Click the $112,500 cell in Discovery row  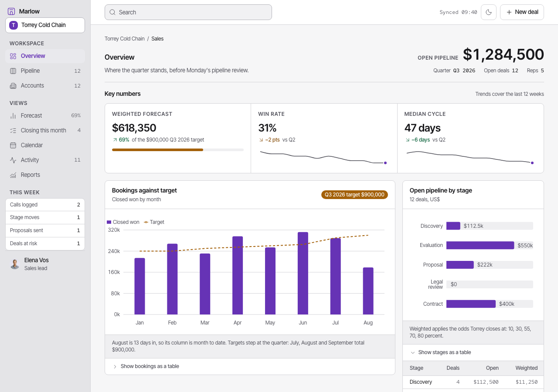[486, 382]
